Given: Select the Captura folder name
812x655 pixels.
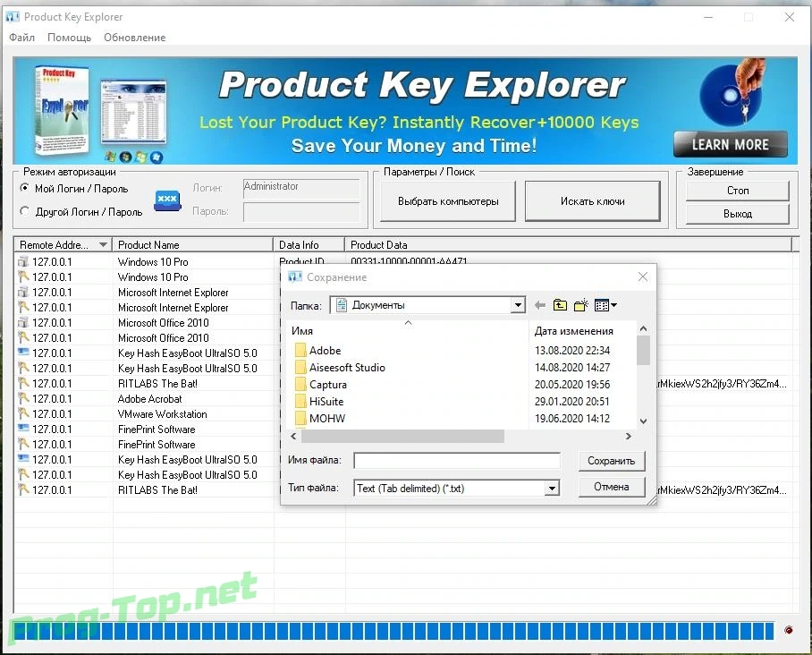Looking at the screenshot, I should 328,385.
